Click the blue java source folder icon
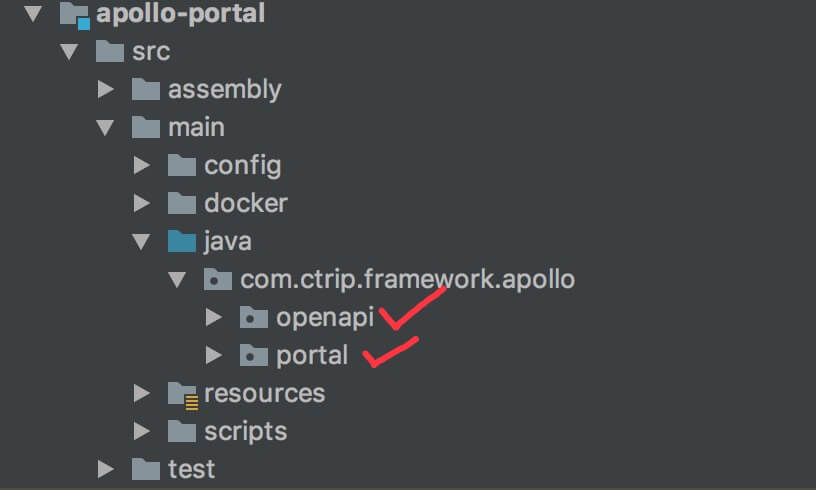 [x=181, y=241]
